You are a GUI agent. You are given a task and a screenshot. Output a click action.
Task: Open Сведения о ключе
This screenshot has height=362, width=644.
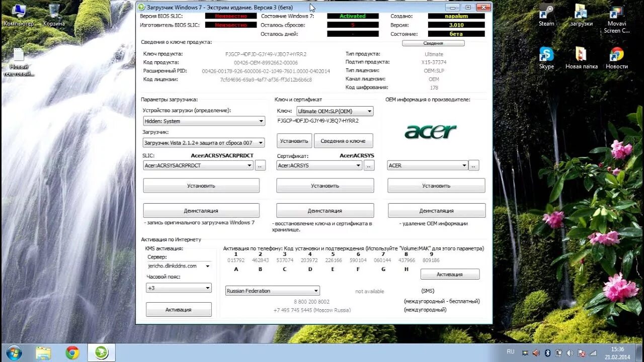click(x=343, y=141)
